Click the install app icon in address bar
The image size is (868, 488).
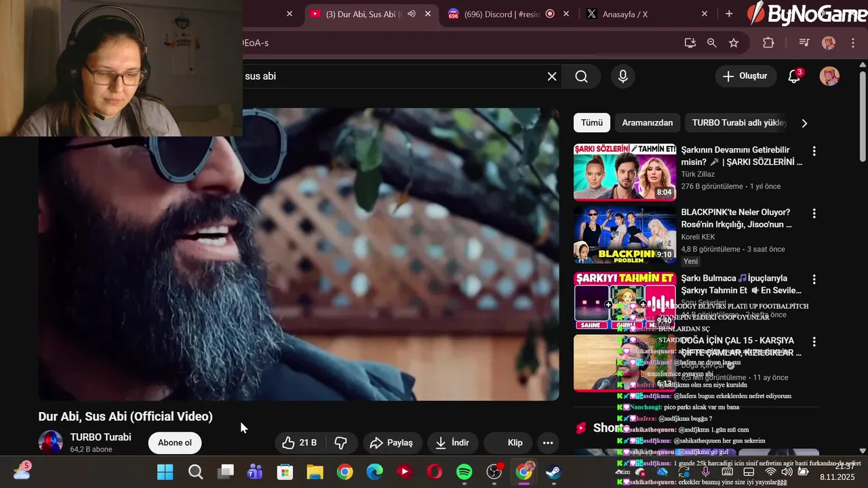690,43
